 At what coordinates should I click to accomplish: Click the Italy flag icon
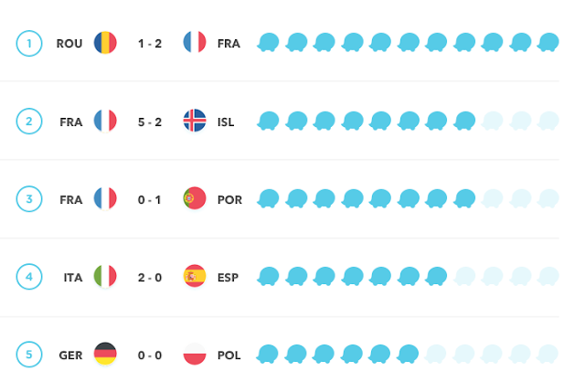[105, 277]
